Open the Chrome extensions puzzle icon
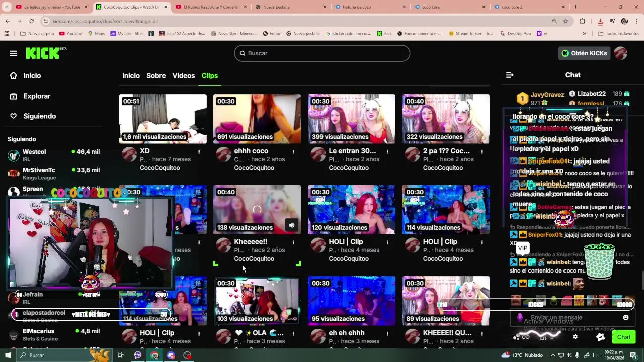644x362 pixels. (583, 21)
